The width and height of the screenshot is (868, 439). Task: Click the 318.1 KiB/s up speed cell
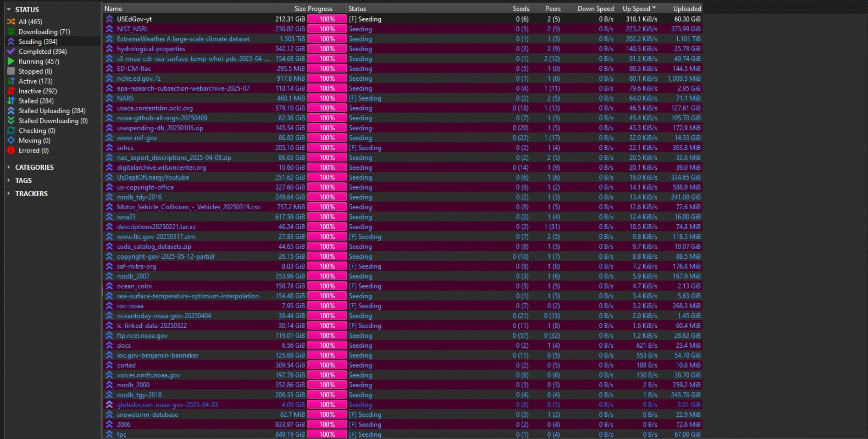click(x=641, y=19)
